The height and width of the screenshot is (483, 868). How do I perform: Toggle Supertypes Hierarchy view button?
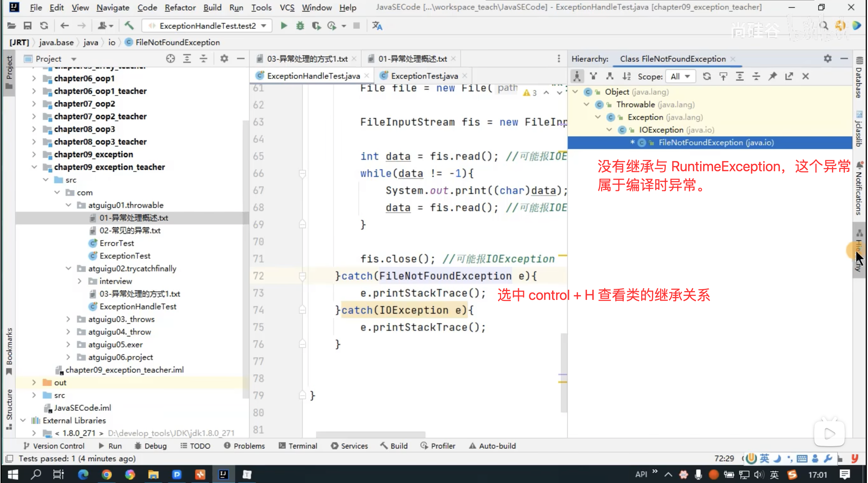(593, 77)
